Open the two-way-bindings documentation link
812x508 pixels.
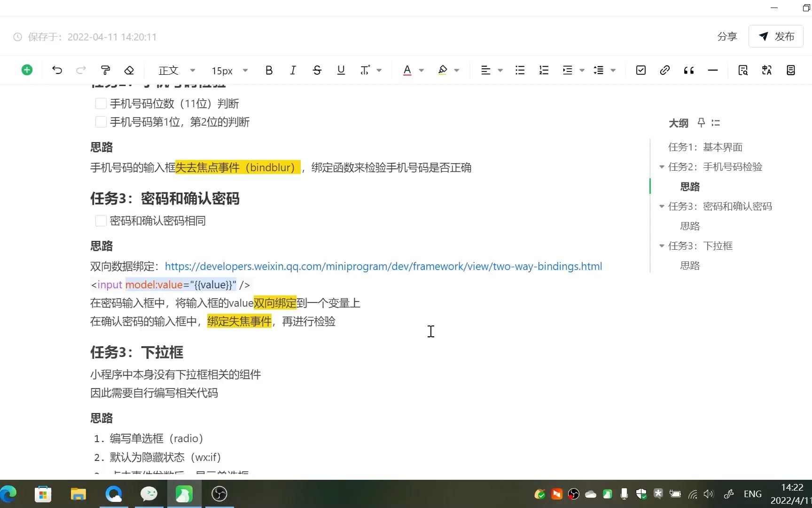pos(383,266)
